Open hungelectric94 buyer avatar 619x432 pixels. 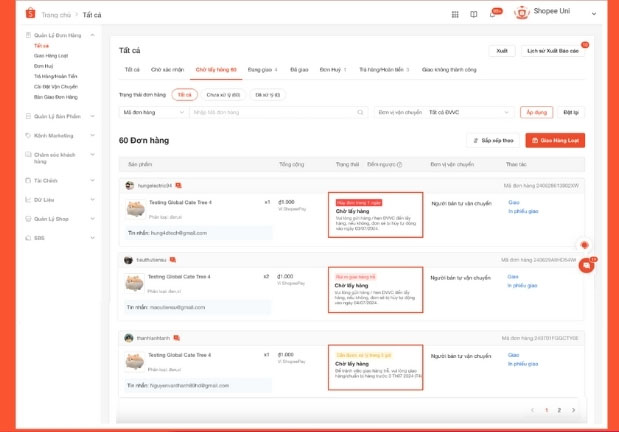pos(129,186)
